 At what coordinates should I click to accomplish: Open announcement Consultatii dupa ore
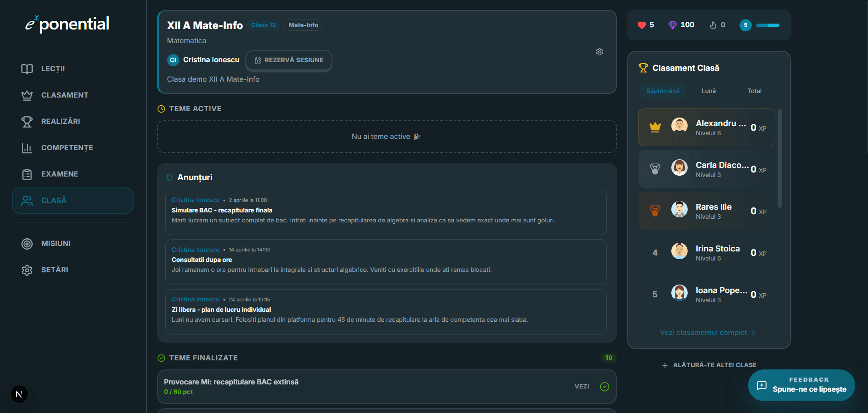(x=386, y=262)
